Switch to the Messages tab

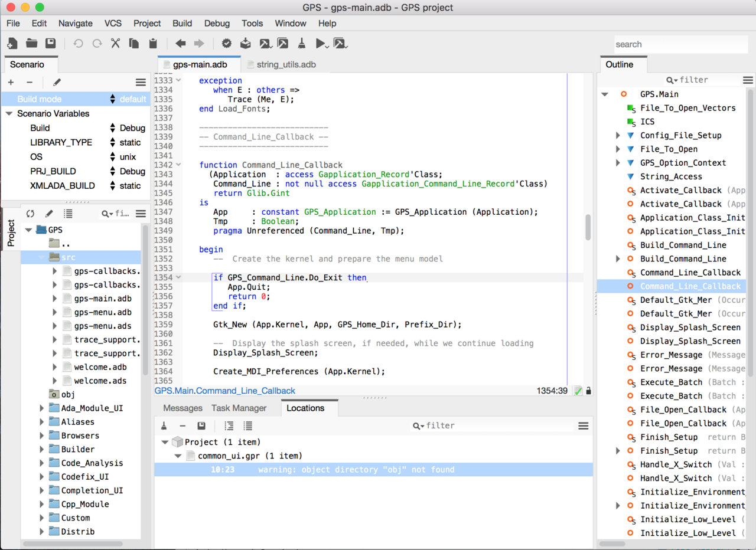pyautogui.click(x=183, y=408)
